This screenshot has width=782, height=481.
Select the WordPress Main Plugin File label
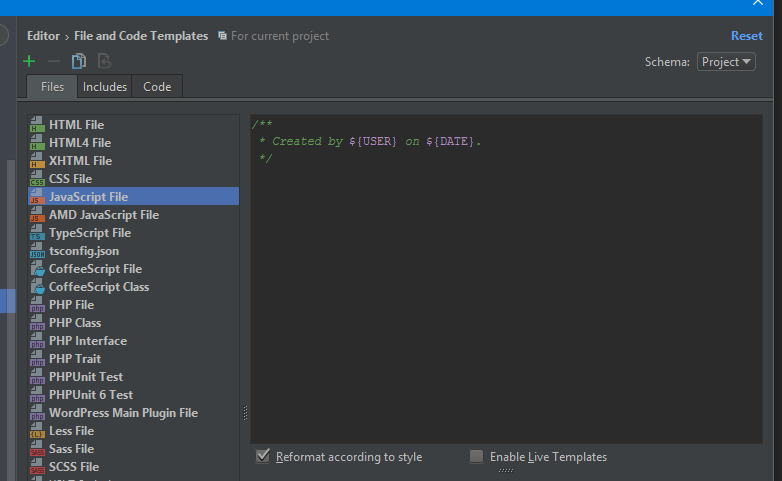pos(123,413)
